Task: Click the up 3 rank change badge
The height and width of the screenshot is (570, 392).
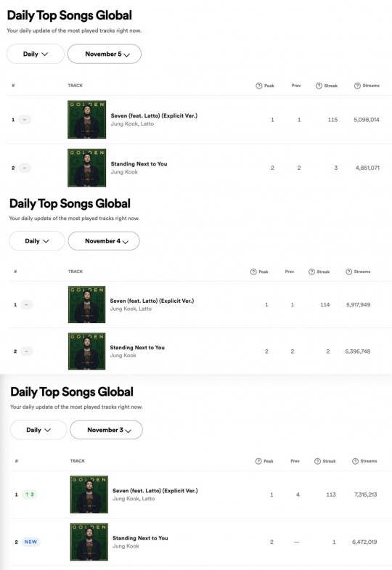Action: coord(30,494)
